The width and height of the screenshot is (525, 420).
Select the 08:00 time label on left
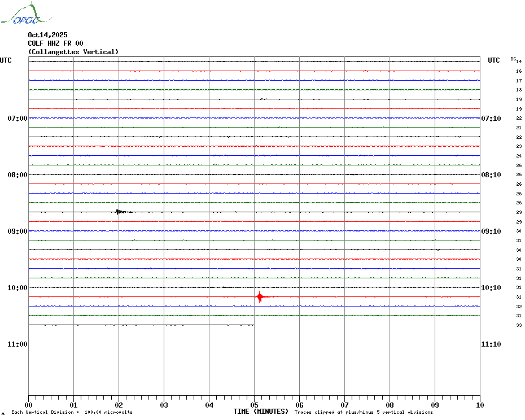pyautogui.click(x=17, y=175)
